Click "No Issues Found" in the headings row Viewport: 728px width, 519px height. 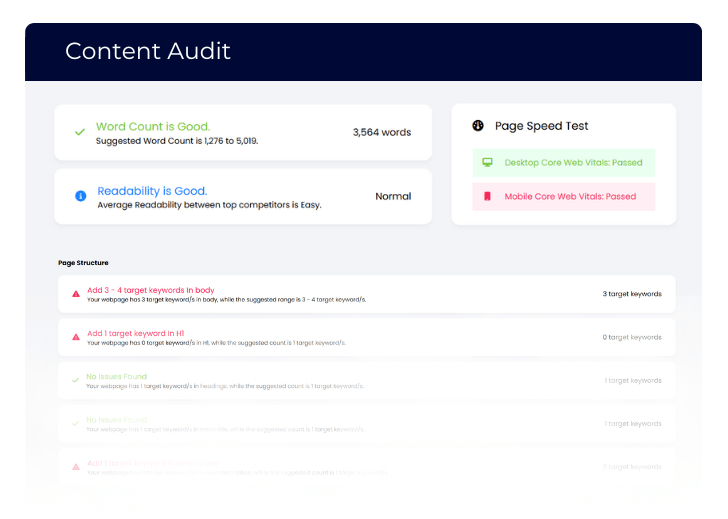tap(117, 376)
